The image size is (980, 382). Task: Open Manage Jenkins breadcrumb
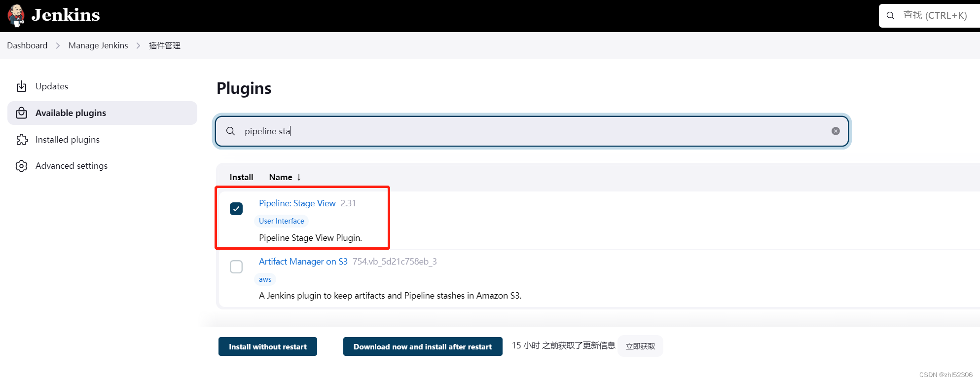pos(98,45)
